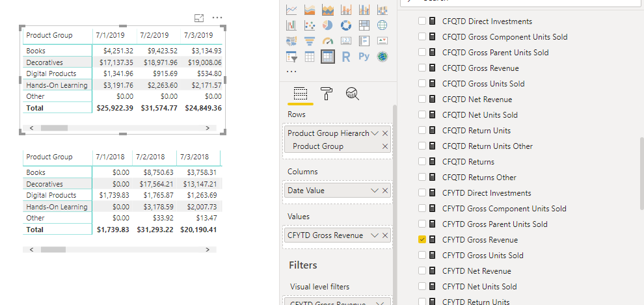Select the highlighted Matrix visualization
644x305 pixels.
[328, 57]
